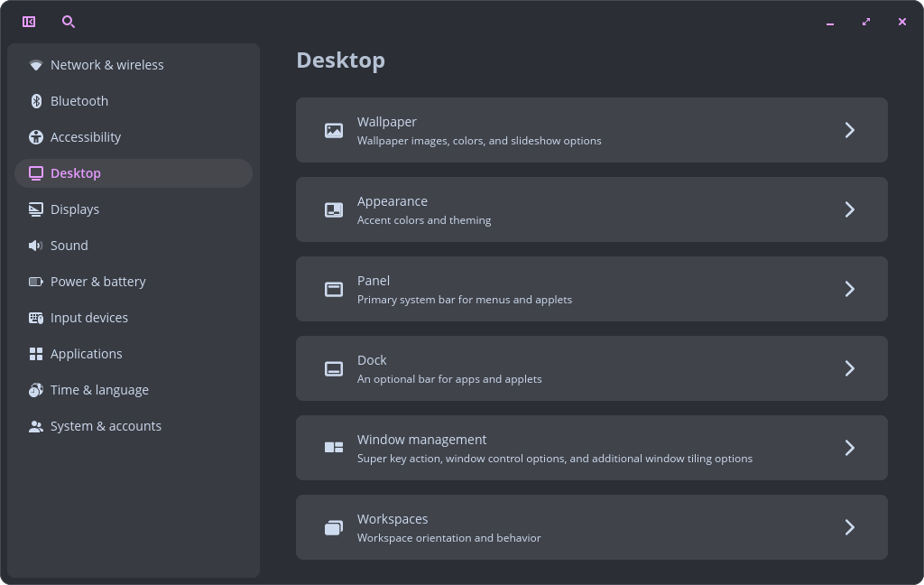This screenshot has width=924, height=585.
Task: Open System & accounts settings
Action: tap(106, 425)
